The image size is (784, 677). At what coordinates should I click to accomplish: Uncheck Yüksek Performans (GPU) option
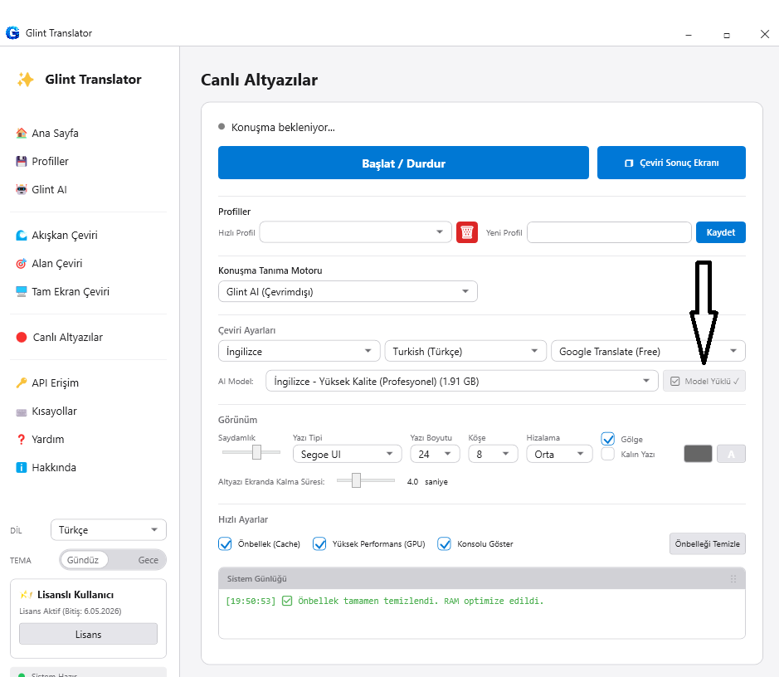pyautogui.click(x=319, y=544)
